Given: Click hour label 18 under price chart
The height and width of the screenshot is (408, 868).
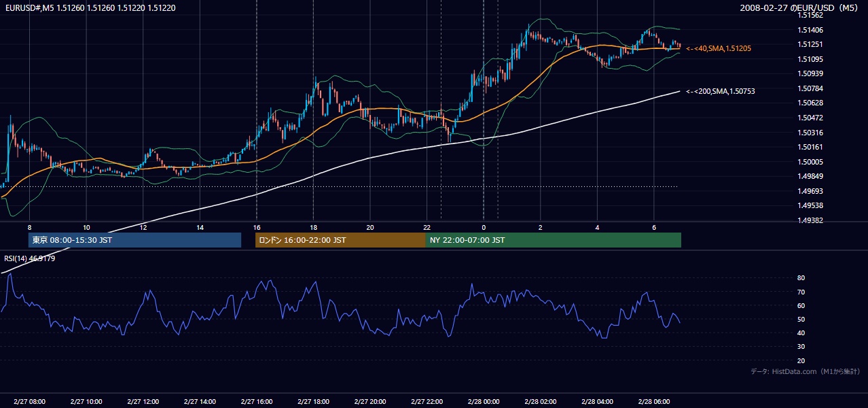Looking at the screenshot, I should [313, 227].
